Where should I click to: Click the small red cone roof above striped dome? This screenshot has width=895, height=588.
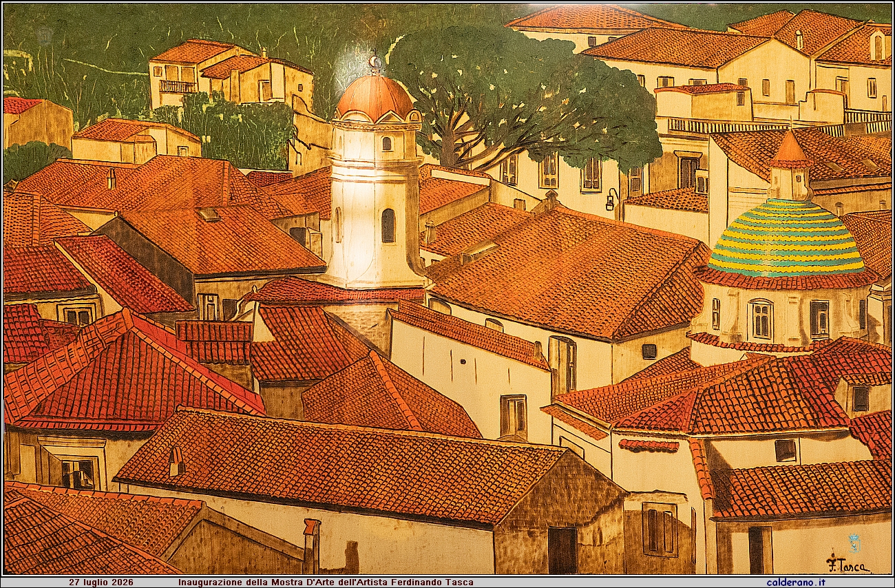tap(790, 150)
